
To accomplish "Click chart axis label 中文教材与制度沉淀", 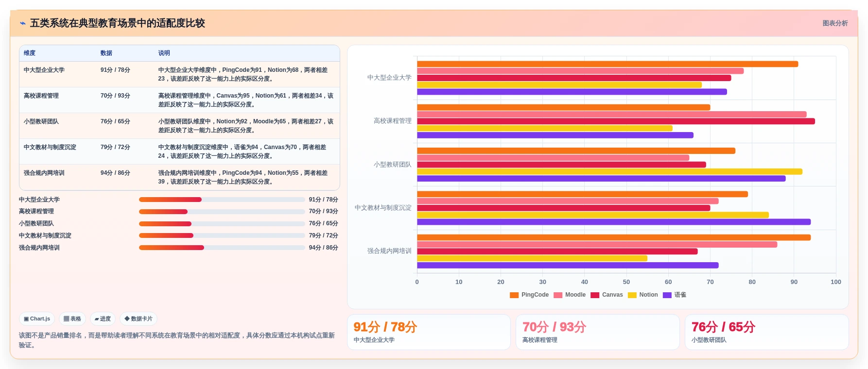I will 383,208.
